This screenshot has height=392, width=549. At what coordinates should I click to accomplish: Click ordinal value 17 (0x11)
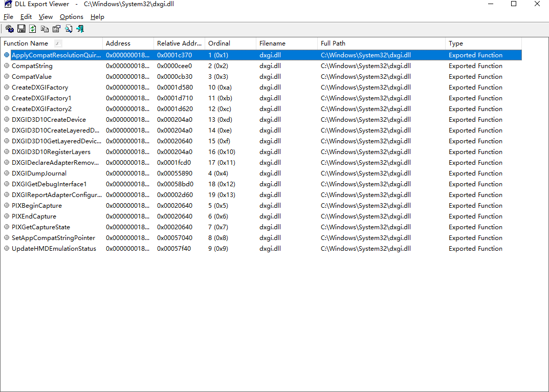[222, 163]
